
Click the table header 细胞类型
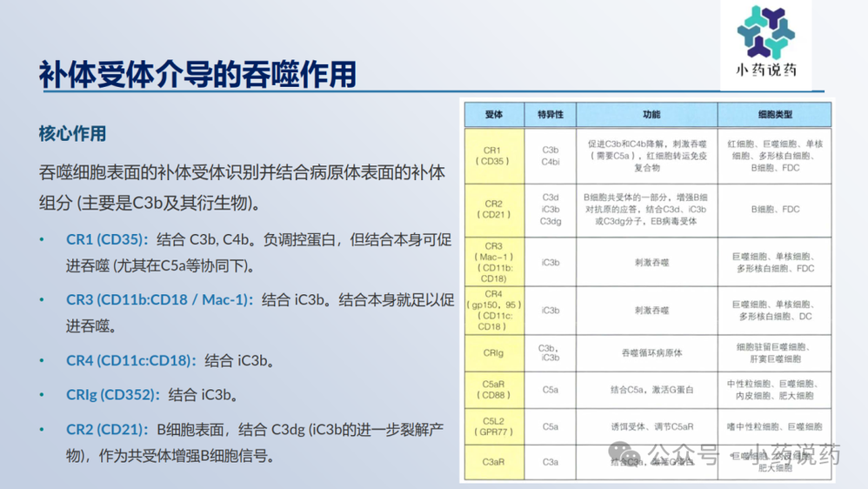tap(775, 115)
